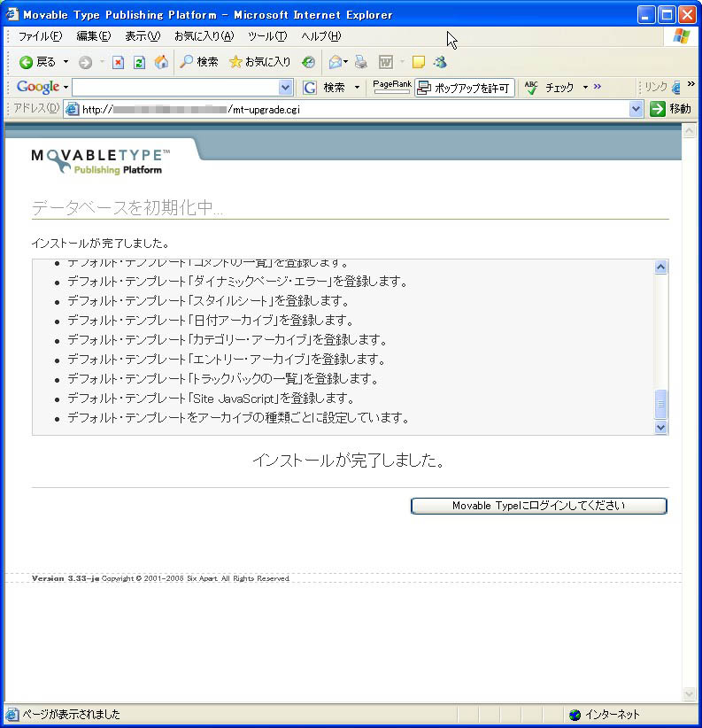Open the お気に入り favorites star
The image size is (702, 728).
260,62
